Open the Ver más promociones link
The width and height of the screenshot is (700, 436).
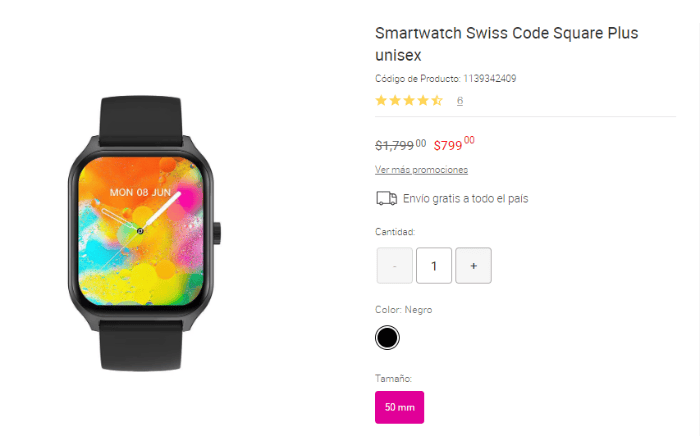coord(421,170)
